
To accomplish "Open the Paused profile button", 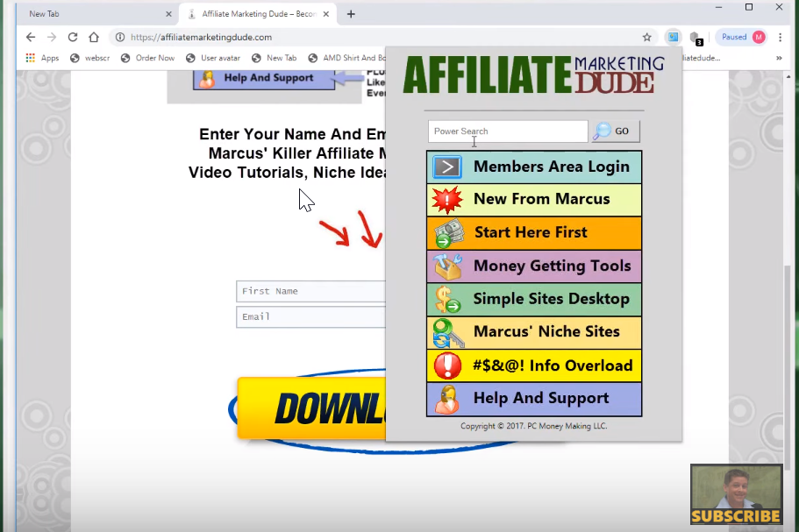I will tap(743, 37).
